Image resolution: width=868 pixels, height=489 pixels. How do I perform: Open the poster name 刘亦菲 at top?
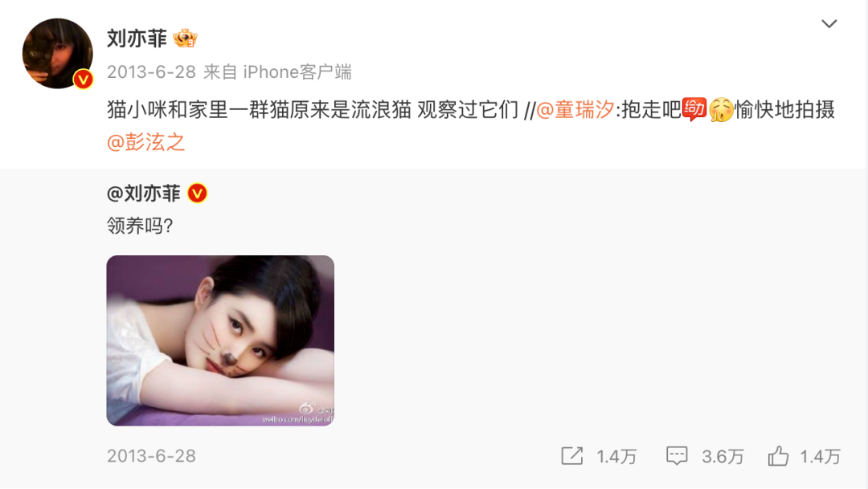(x=137, y=39)
